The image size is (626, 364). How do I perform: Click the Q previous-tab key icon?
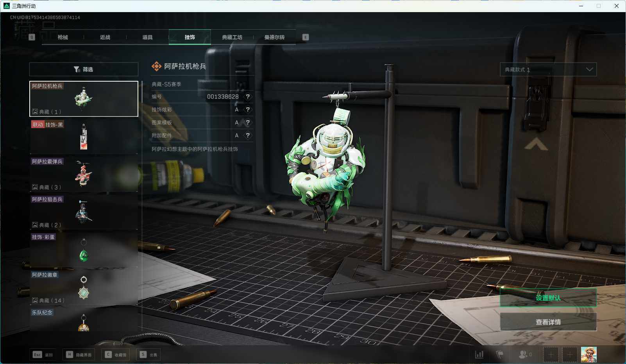[32, 37]
